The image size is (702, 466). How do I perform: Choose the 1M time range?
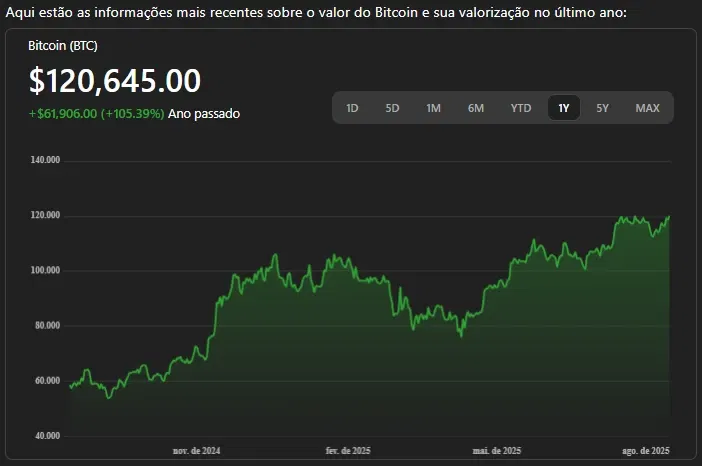point(433,108)
